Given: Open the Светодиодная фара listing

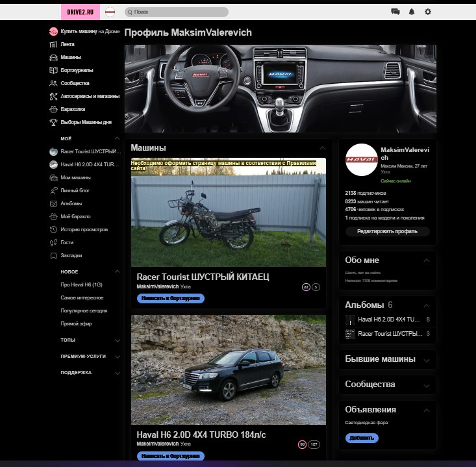Looking at the screenshot, I should click(x=366, y=423).
